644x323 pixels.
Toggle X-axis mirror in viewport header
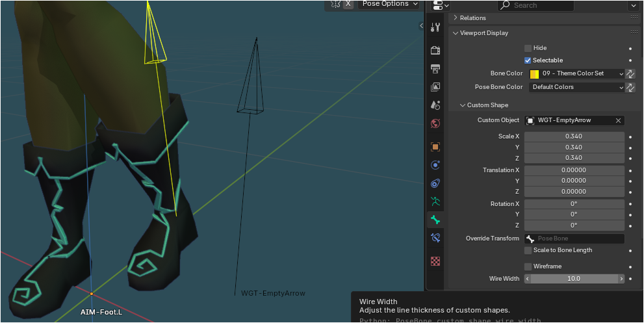pyautogui.click(x=348, y=4)
